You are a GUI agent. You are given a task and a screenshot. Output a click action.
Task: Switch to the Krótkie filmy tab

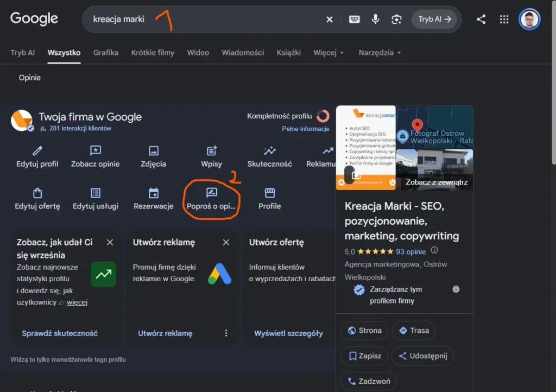click(x=153, y=53)
